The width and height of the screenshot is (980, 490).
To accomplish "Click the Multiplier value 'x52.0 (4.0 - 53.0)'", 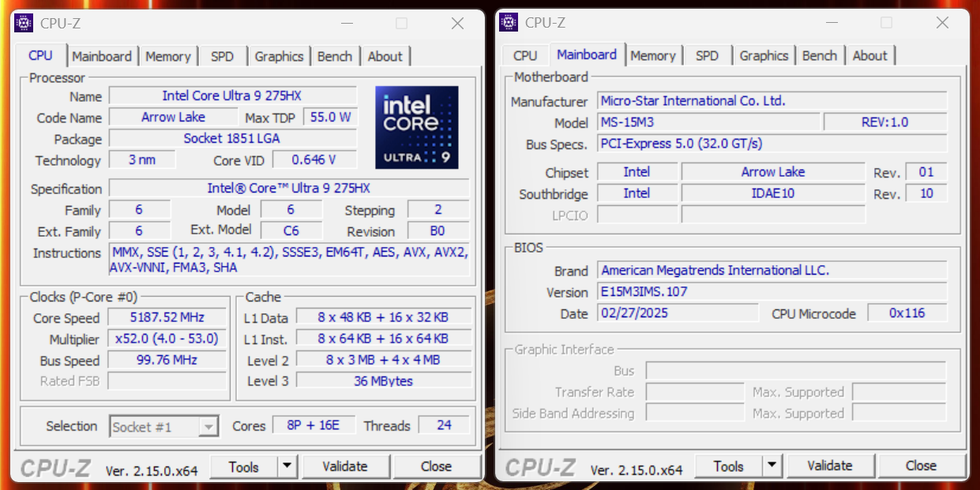I will (167, 339).
